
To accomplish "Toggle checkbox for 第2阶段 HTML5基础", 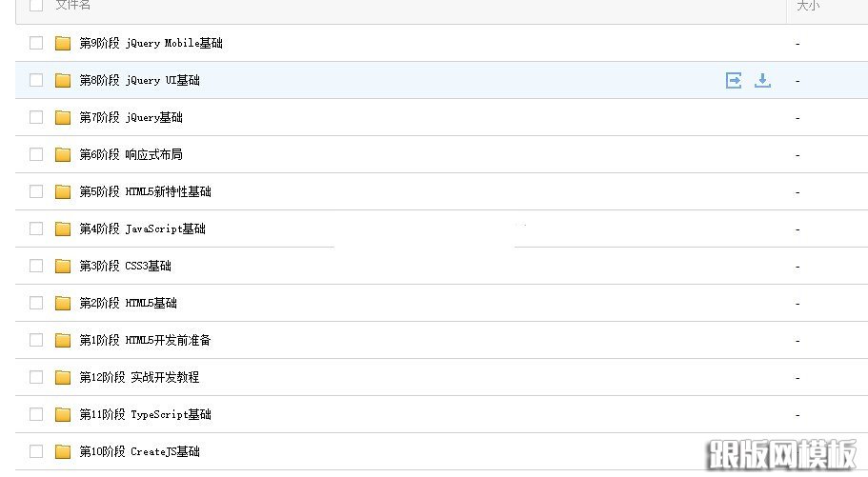I will pyautogui.click(x=36, y=303).
